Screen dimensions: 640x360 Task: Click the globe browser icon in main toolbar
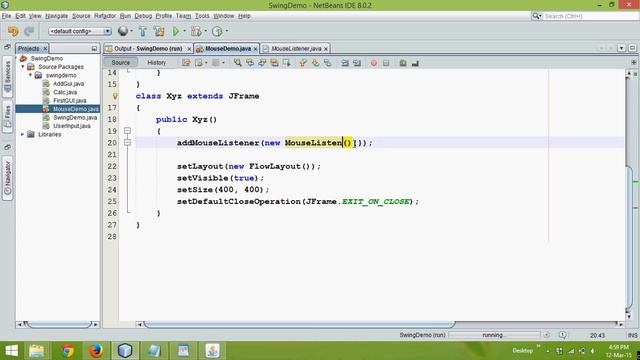pos(123,31)
